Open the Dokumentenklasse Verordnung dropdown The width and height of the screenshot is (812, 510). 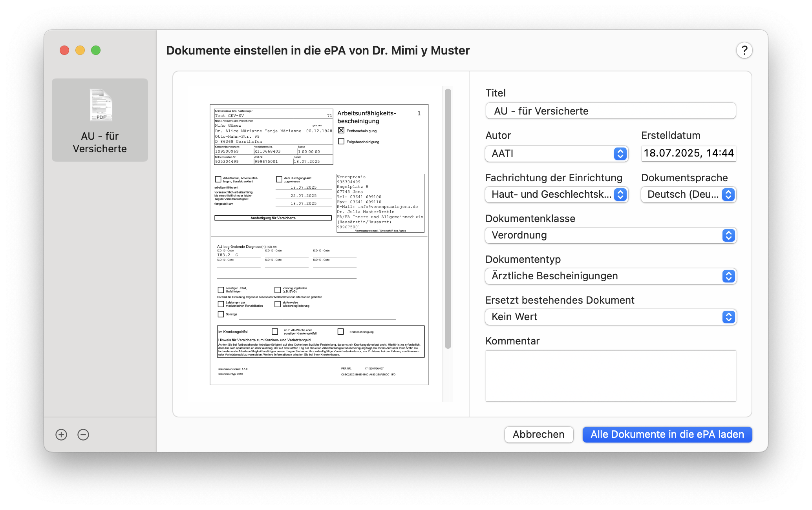point(611,235)
